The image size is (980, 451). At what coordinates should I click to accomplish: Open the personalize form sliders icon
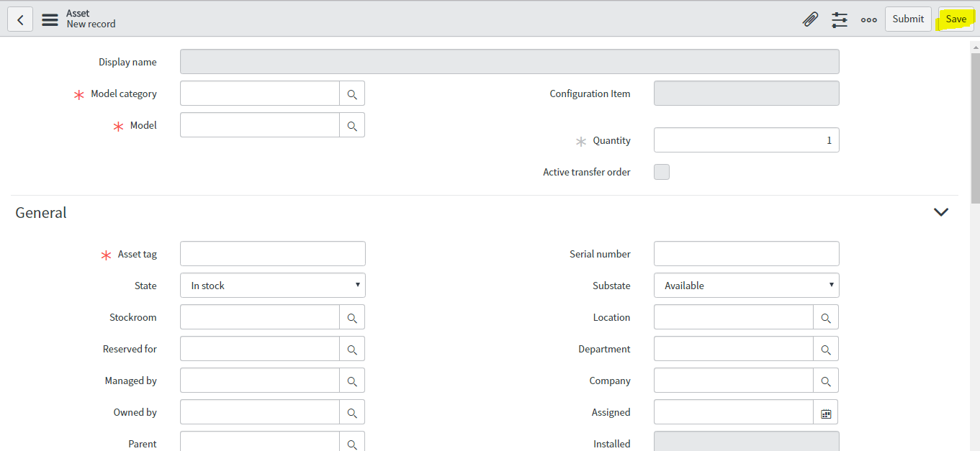click(839, 19)
